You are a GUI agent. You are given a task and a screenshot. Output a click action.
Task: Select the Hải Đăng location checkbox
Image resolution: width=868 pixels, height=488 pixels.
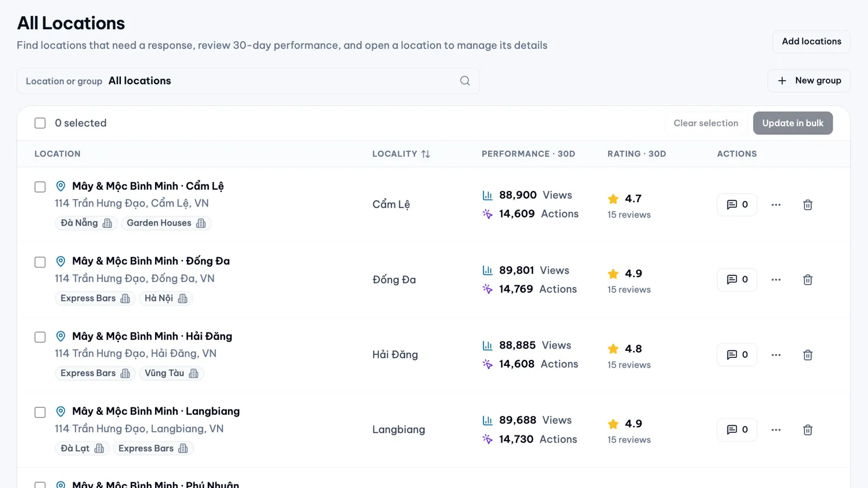40,337
